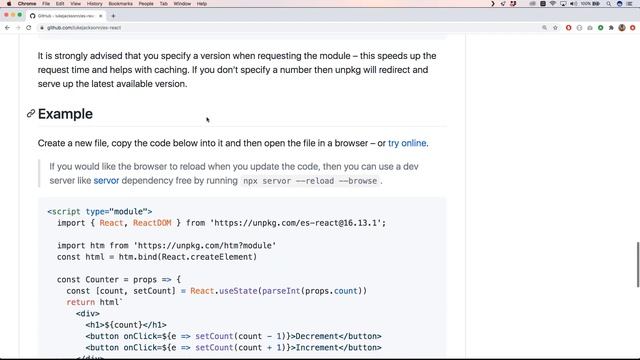
Task: Click the back navigation arrow
Action: pyautogui.click(x=7, y=28)
